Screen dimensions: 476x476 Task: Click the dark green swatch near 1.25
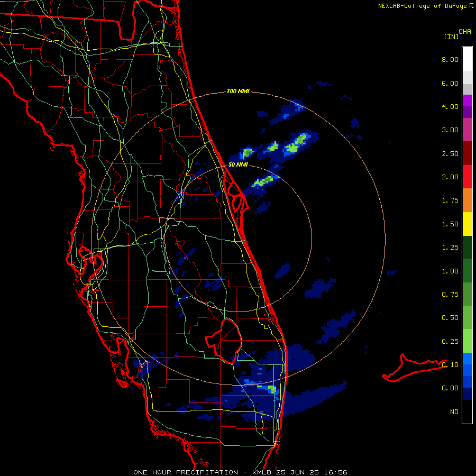pyautogui.click(x=467, y=247)
